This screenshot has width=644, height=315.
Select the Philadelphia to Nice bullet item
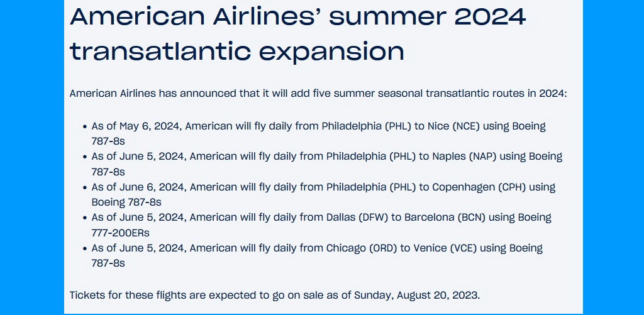tap(319, 133)
